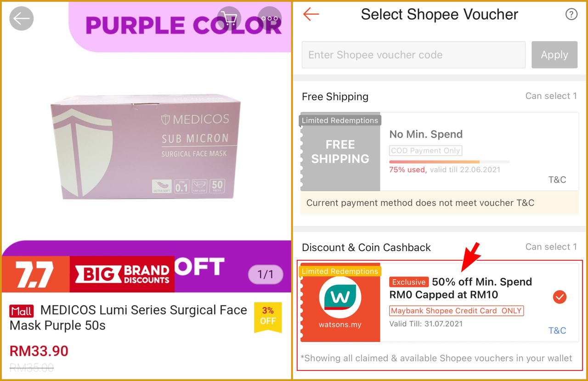Screen dimensions: 588x381
Task: Select the Maybank Shopee Credit Card ONLY tag
Action: 456,311
